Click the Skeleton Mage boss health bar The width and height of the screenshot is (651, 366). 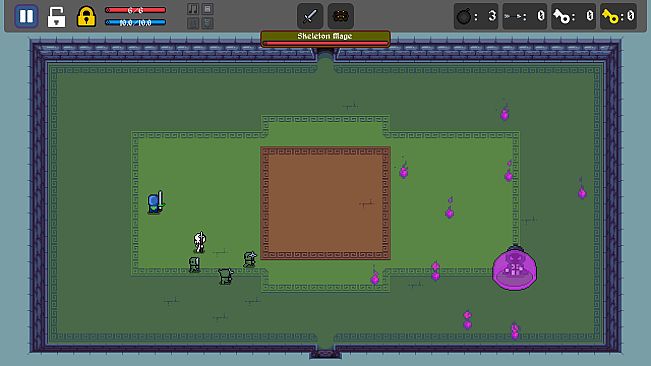[326, 43]
